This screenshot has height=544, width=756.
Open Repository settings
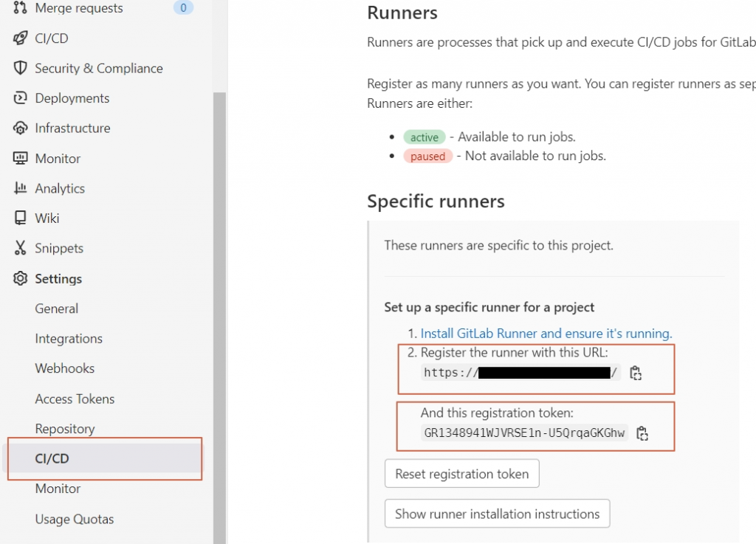[65, 429]
